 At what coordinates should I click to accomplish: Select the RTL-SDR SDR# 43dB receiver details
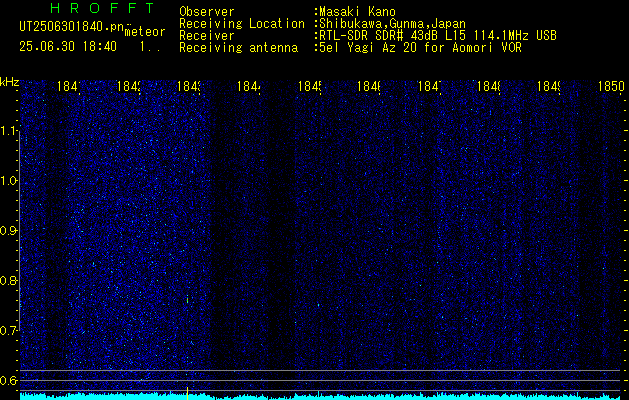(436, 36)
